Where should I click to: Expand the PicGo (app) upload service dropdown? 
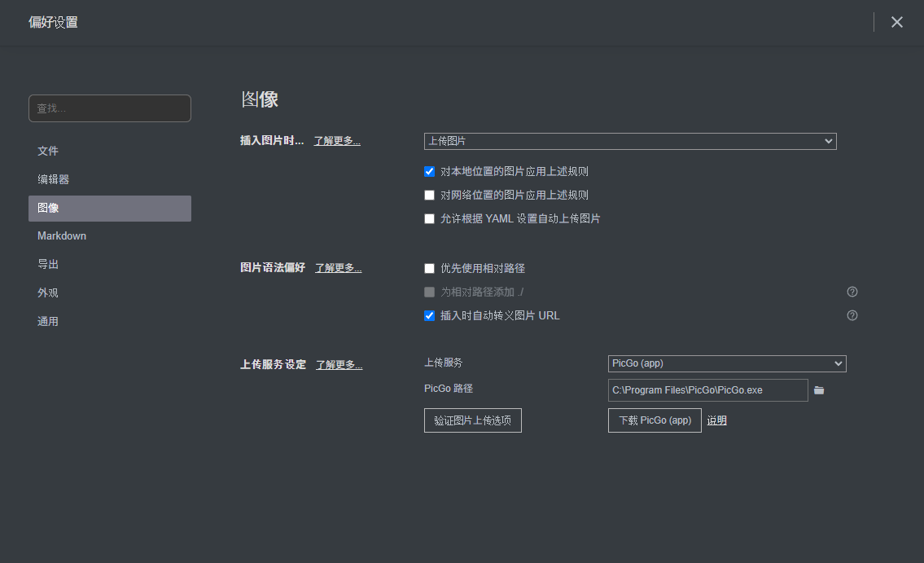click(x=726, y=363)
